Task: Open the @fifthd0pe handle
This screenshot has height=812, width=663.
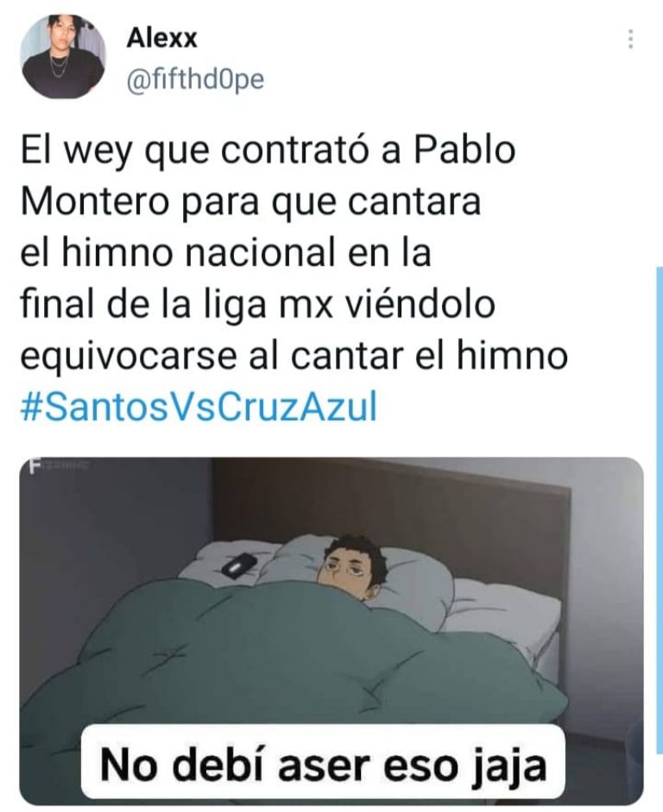Action: pos(195,79)
